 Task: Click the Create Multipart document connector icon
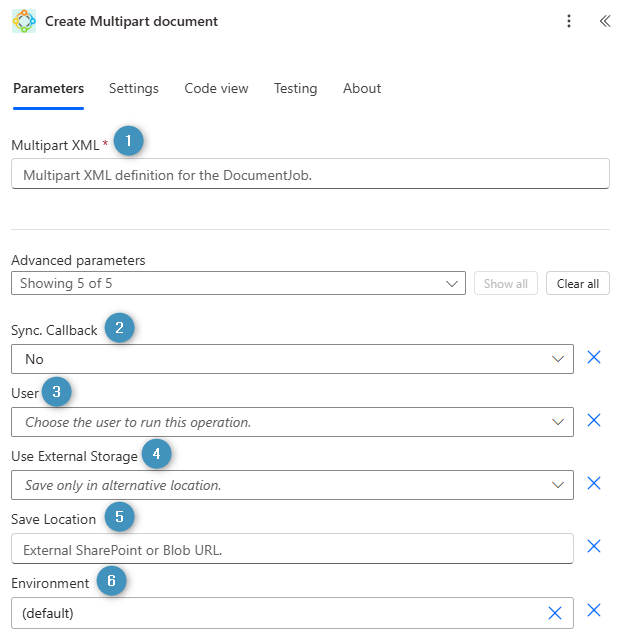click(23, 21)
